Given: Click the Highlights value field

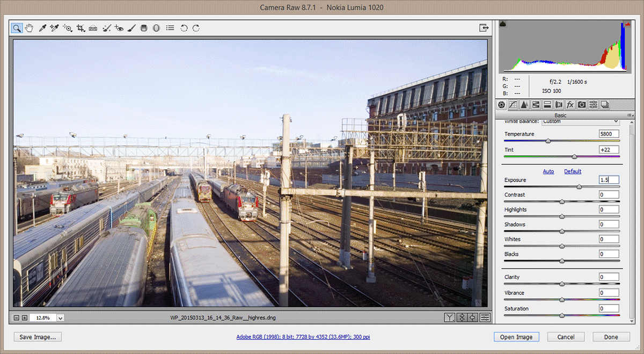Looking at the screenshot, I should [609, 209].
